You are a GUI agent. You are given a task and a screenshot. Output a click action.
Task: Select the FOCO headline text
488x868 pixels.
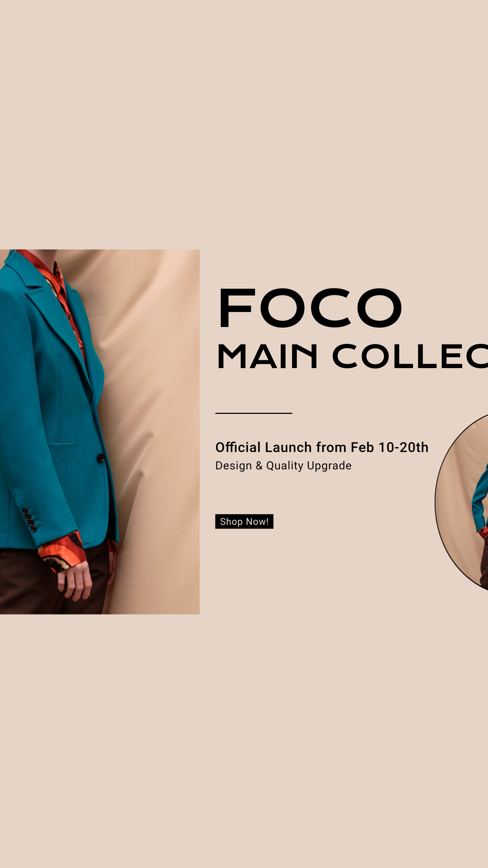[x=310, y=308]
